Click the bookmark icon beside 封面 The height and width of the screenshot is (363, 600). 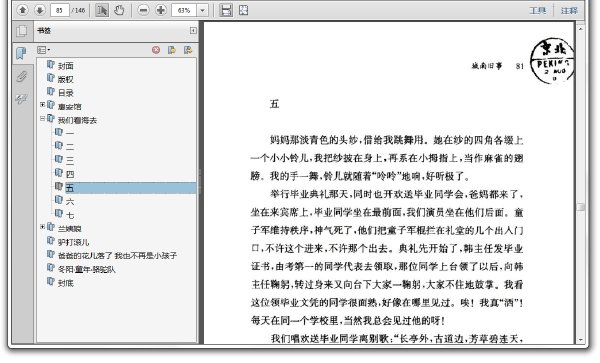click(x=51, y=64)
